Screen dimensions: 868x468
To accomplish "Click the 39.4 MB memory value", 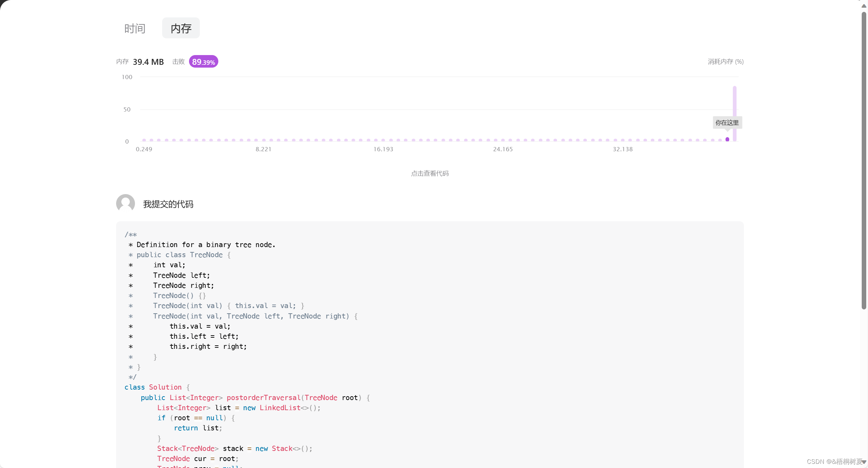I will pos(148,62).
